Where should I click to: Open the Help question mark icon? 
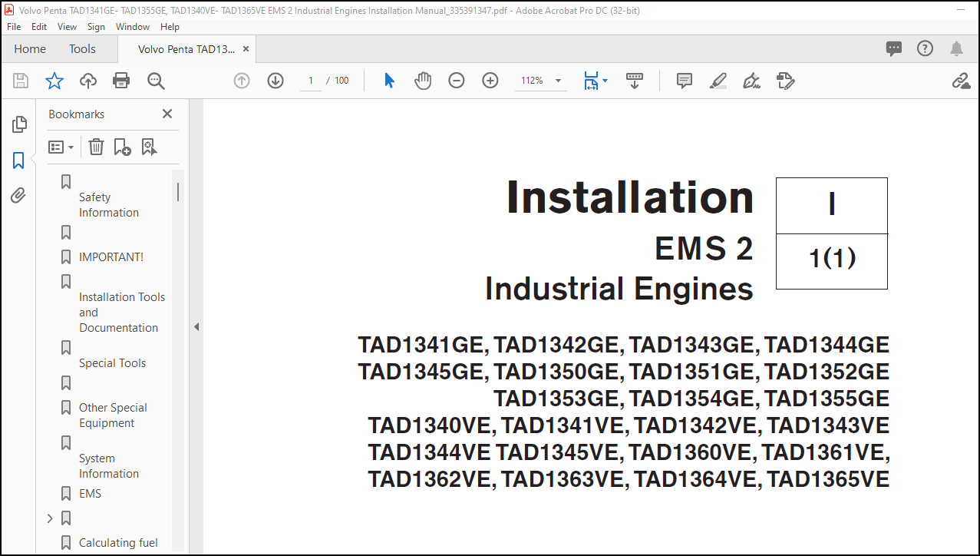pyautogui.click(x=926, y=48)
